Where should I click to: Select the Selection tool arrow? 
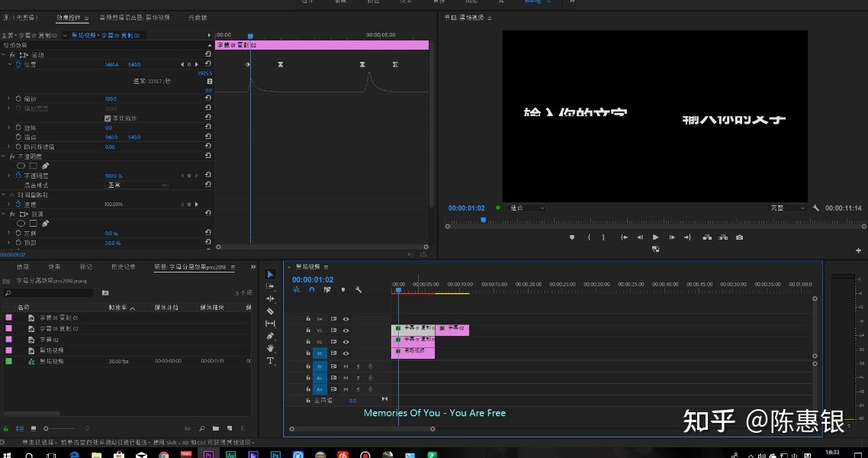[x=270, y=275]
